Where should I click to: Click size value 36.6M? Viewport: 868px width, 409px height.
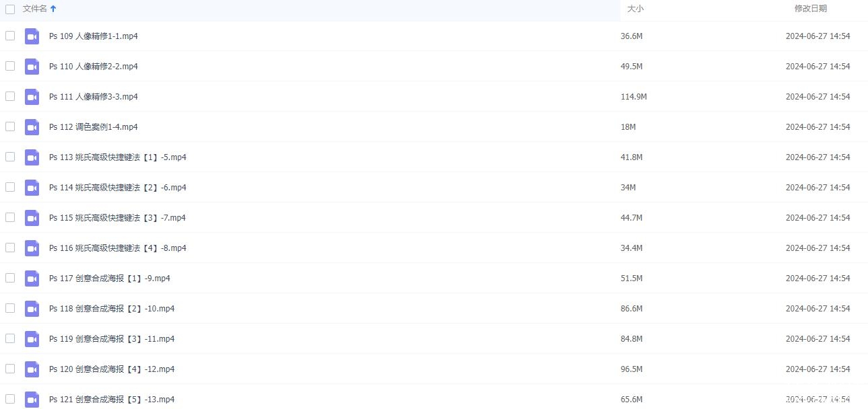tap(632, 36)
